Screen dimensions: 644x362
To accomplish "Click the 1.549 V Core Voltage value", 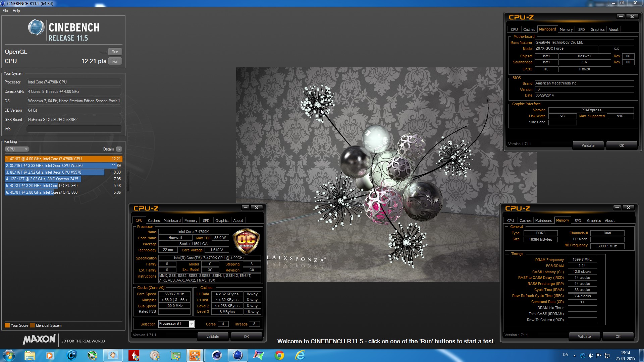I will 217,250.
